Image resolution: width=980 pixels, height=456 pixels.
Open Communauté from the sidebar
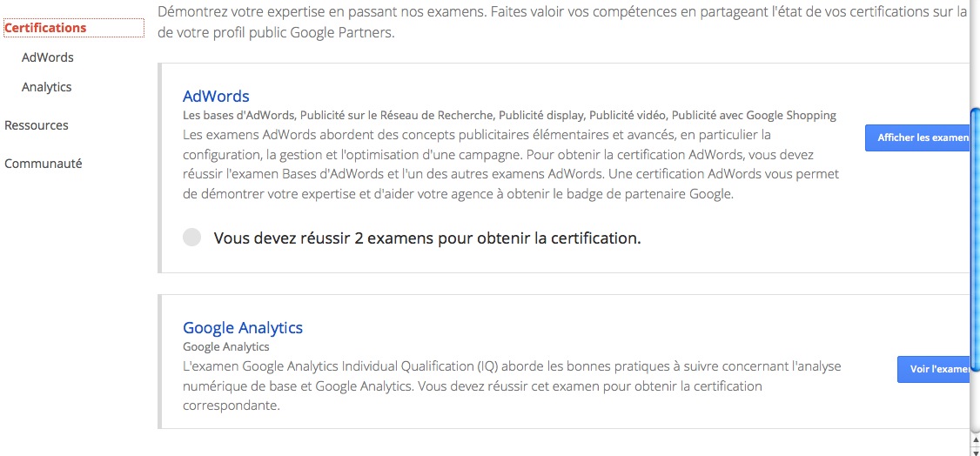pos(44,164)
